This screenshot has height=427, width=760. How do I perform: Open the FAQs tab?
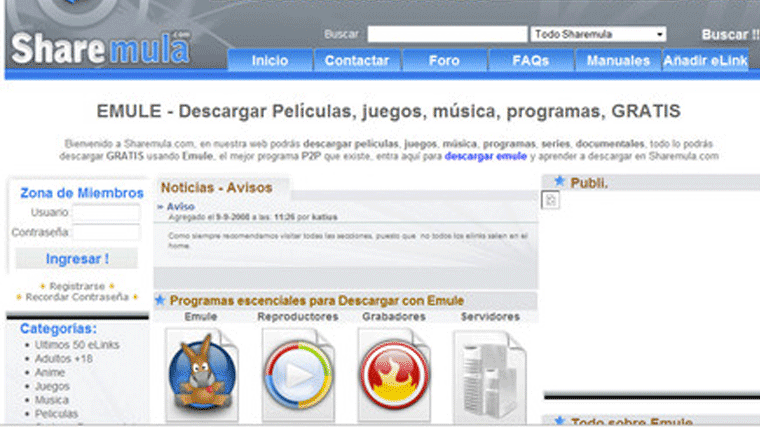click(x=531, y=61)
